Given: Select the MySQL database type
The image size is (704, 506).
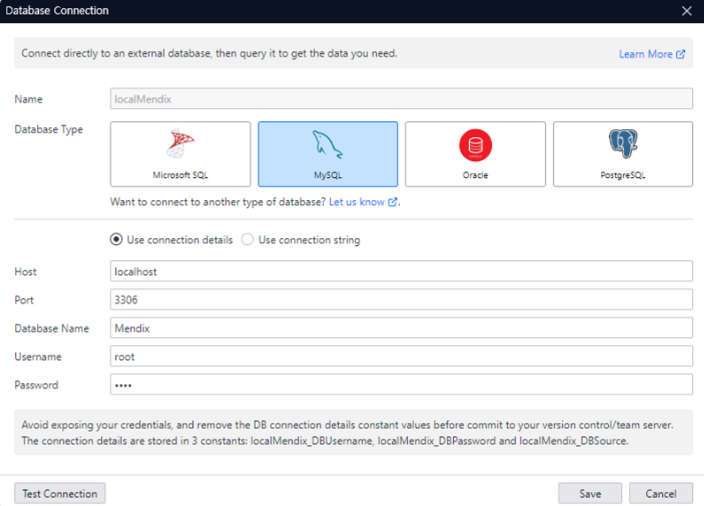Looking at the screenshot, I should click(328, 154).
